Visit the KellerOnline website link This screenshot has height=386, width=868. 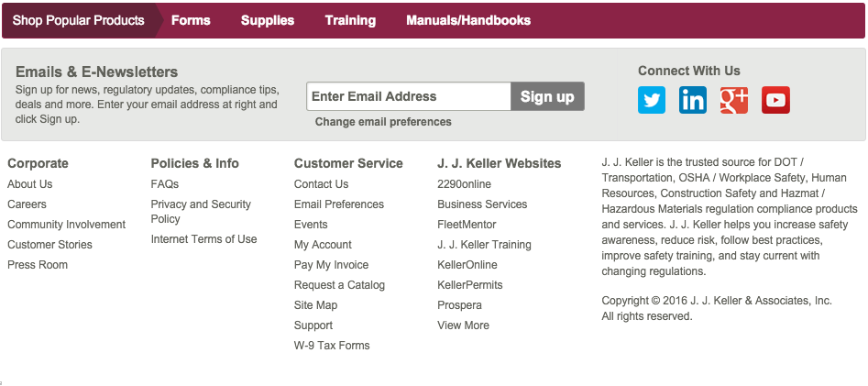click(x=467, y=265)
